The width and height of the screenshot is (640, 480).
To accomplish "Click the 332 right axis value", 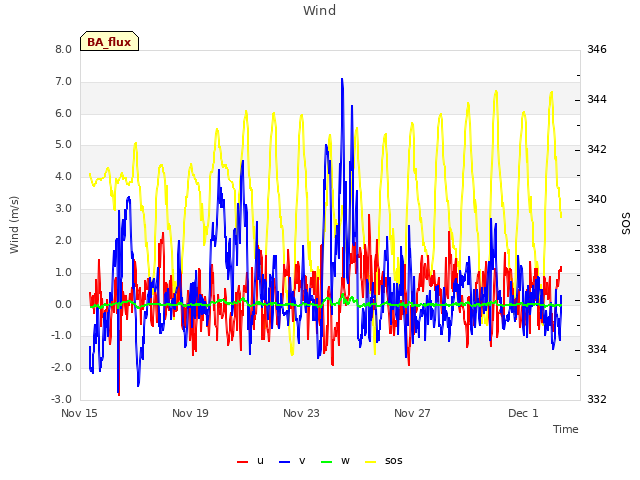I will 597,399.
